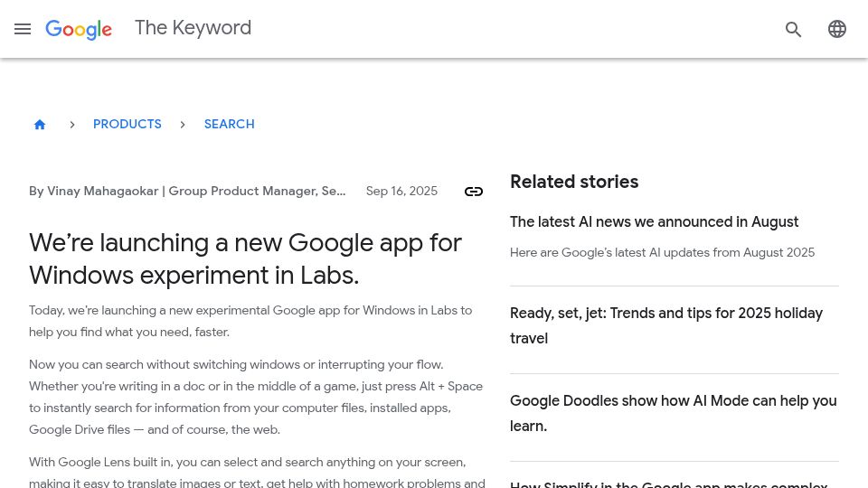
Task: Open the PRODUCTS breadcrumb link
Action: click(127, 124)
